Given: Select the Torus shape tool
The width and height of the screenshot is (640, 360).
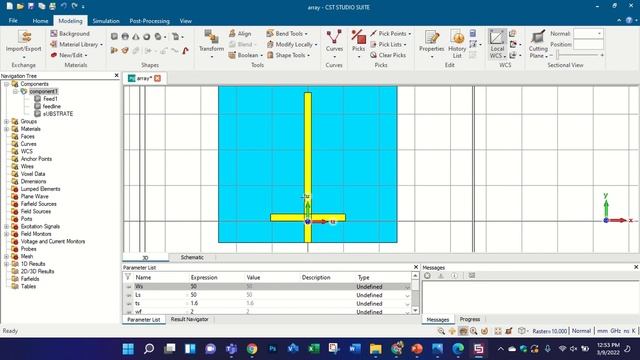Looking at the screenshot, I should (x=146, y=37).
